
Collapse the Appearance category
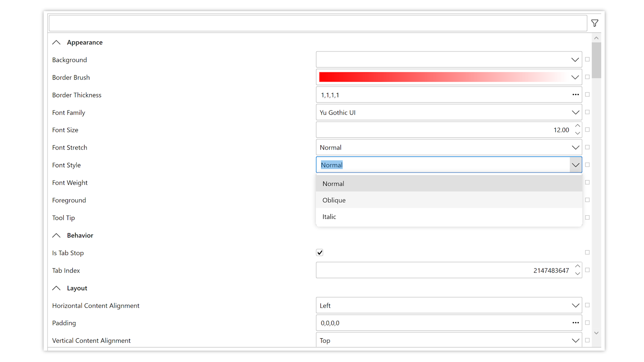(56, 42)
